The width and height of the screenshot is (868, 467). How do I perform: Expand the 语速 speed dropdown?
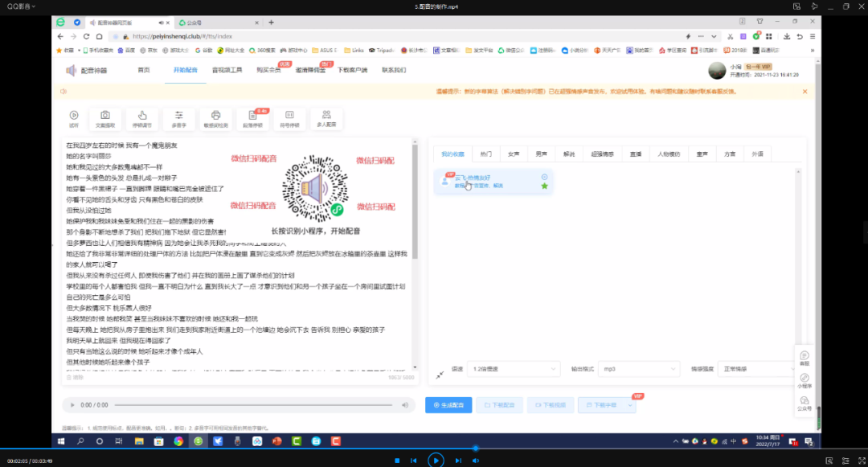tap(513, 369)
